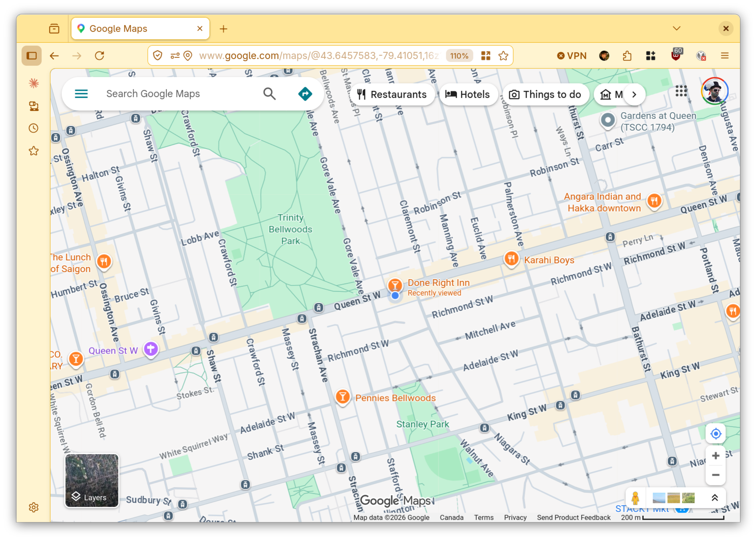Open sidebar settings gear
This screenshot has height=540, width=756.
34,507
